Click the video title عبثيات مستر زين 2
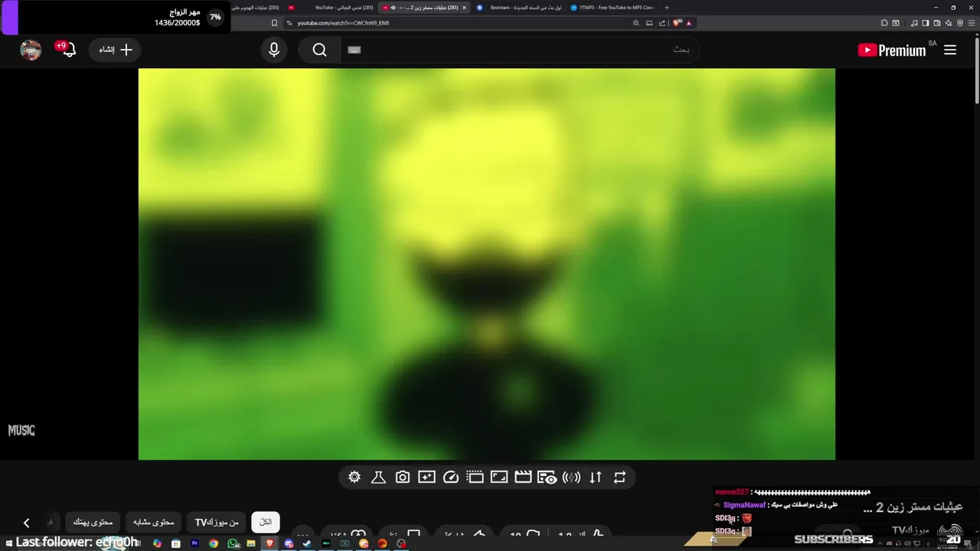 pos(913,507)
